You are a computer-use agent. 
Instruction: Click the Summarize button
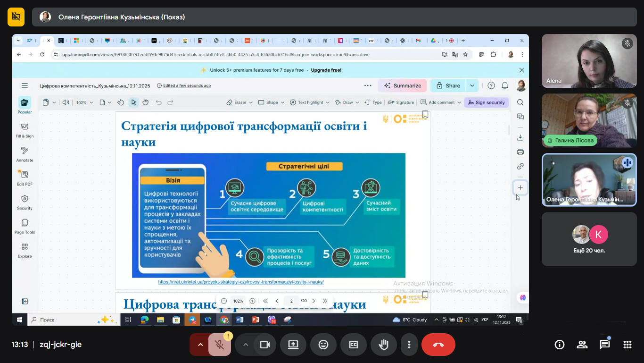(x=402, y=85)
